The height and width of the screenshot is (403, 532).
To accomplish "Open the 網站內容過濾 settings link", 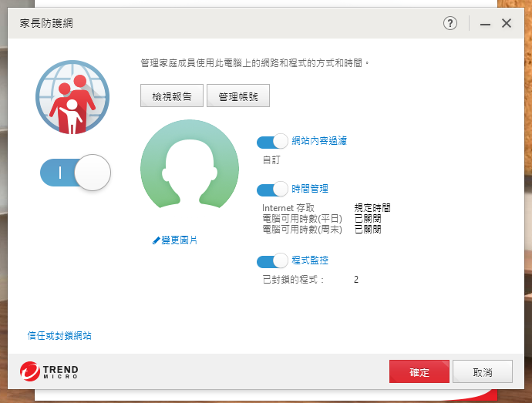I will coord(319,141).
